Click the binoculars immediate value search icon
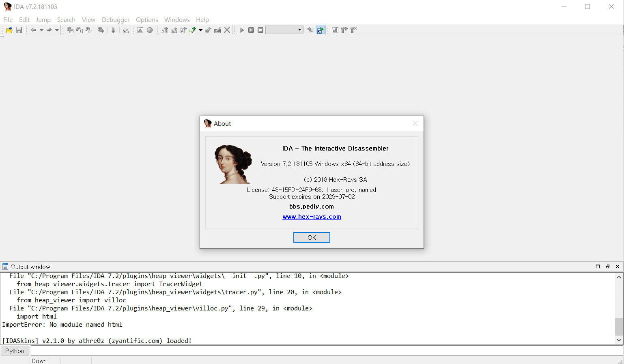The height and width of the screenshot is (364, 624). [x=70, y=30]
